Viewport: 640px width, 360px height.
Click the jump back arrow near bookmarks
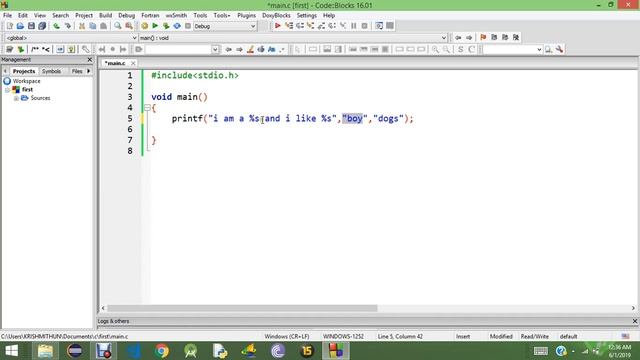pyautogui.click(x=458, y=38)
